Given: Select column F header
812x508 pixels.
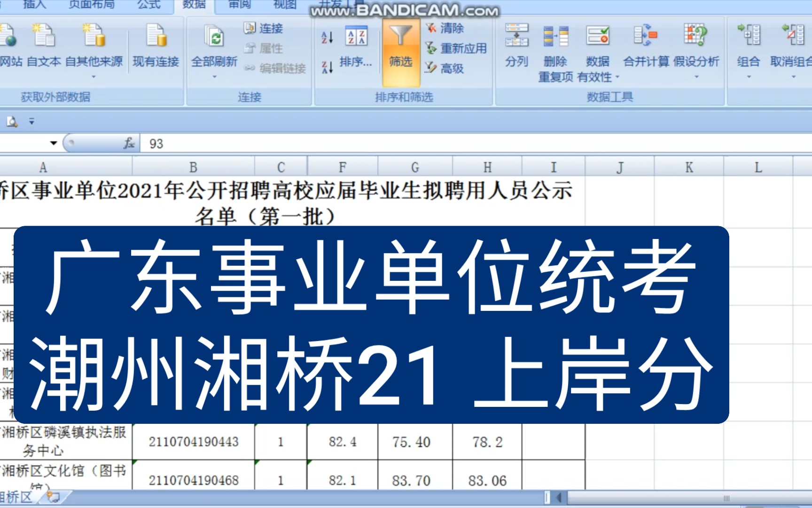Looking at the screenshot, I should [x=343, y=167].
